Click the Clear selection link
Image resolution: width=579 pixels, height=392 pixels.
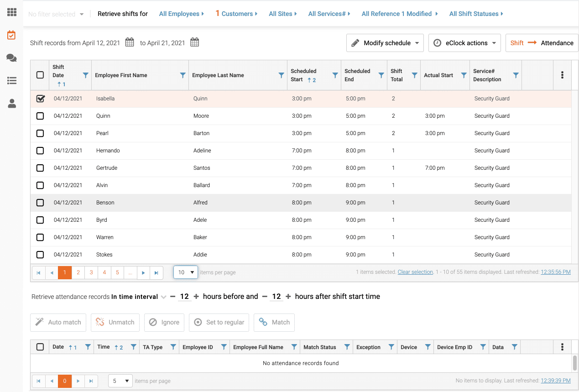(x=415, y=272)
